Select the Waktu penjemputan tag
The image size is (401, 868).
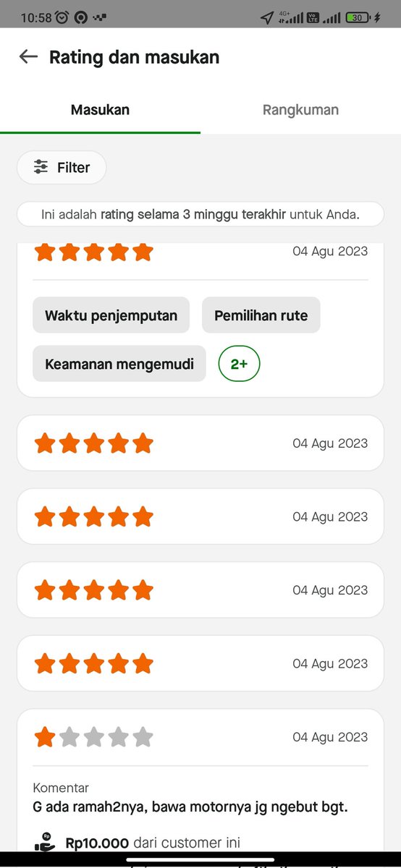click(111, 315)
